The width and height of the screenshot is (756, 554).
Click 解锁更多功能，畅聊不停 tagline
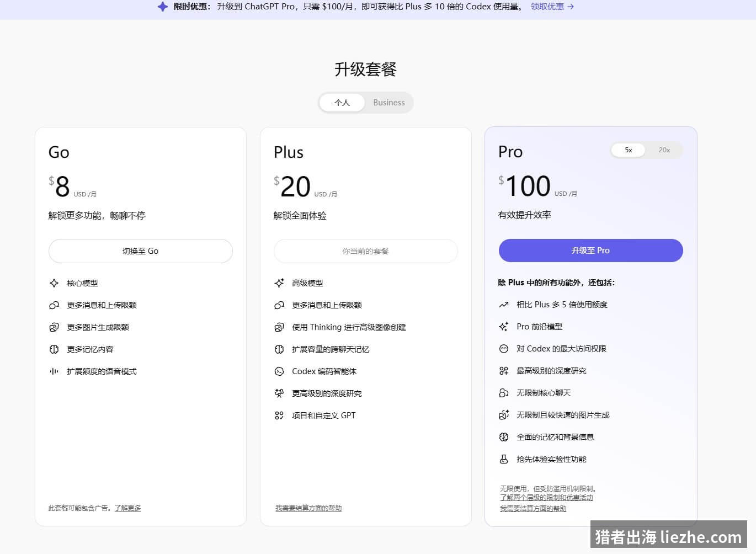(97, 216)
